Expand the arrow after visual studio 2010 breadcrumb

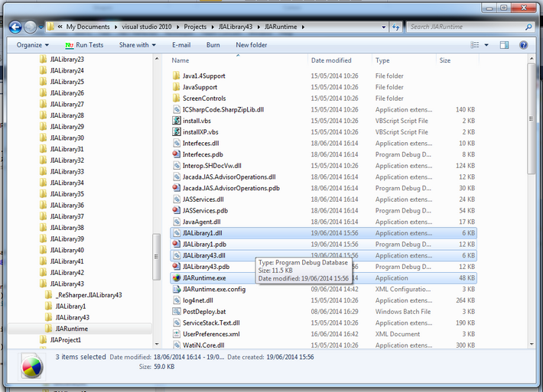177,27
